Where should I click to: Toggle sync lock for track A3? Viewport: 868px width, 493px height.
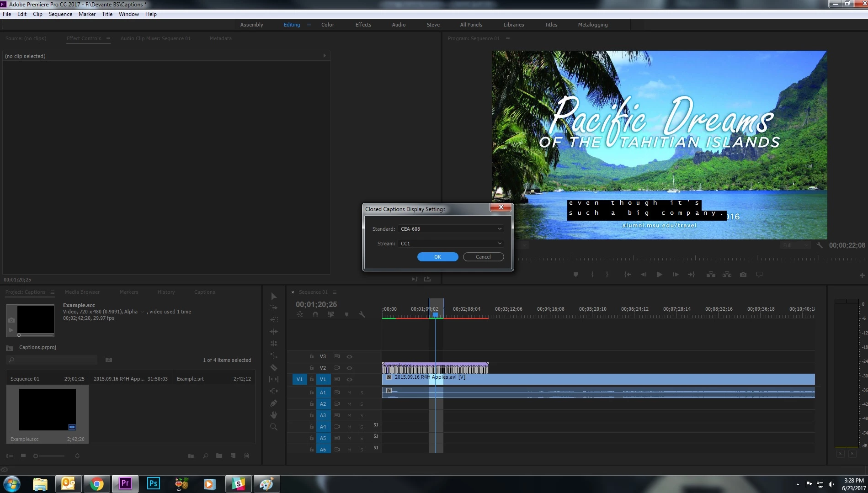click(x=337, y=415)
